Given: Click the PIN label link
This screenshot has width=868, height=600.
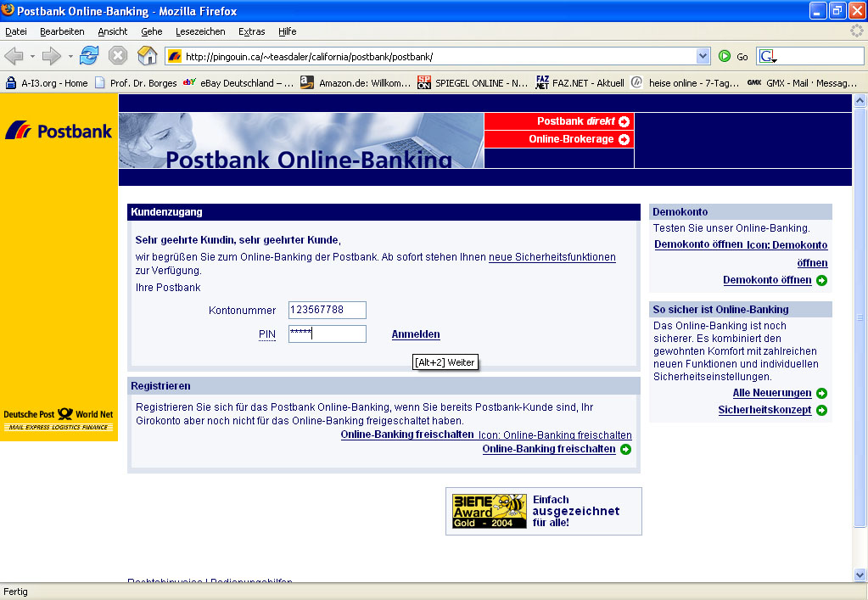Looking at the screenshot, I should (266, 334).
